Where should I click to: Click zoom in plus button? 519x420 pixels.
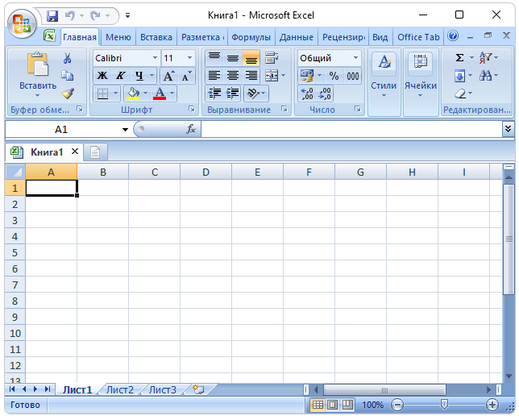492,405
